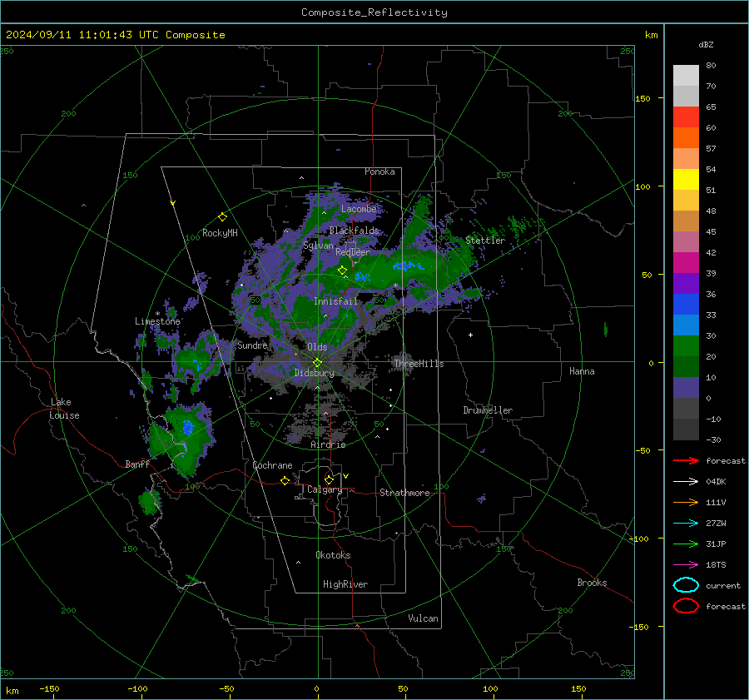Image resolution: width=749 pixels, height=700 pixels.
Task: Click the red forecast ellipse icon
Action: tap(686, 606)
